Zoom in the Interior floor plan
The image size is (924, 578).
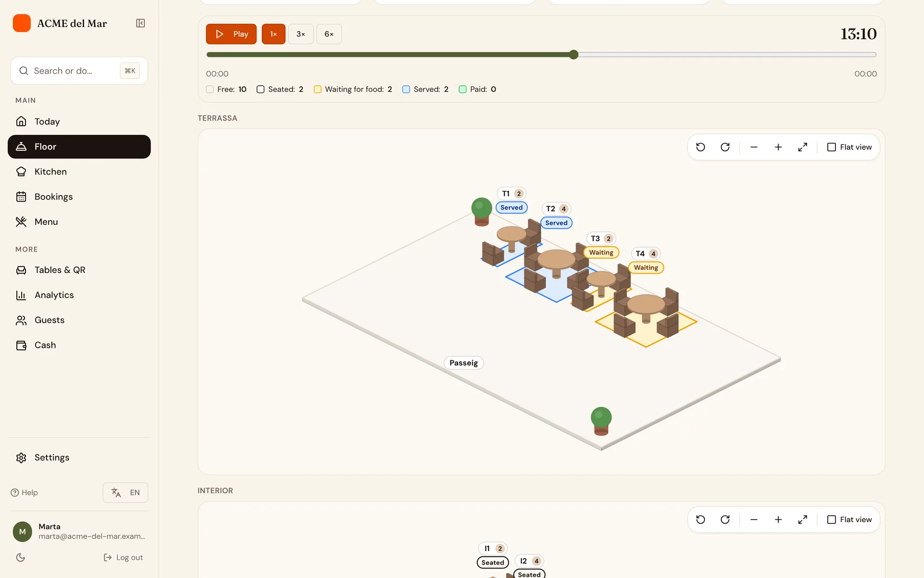[778, 519]
